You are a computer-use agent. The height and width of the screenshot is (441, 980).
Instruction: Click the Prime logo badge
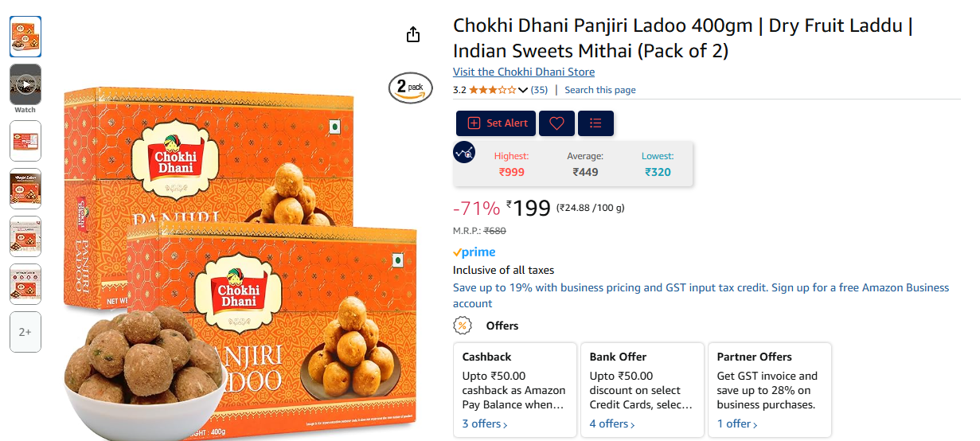tap(474, 252)
